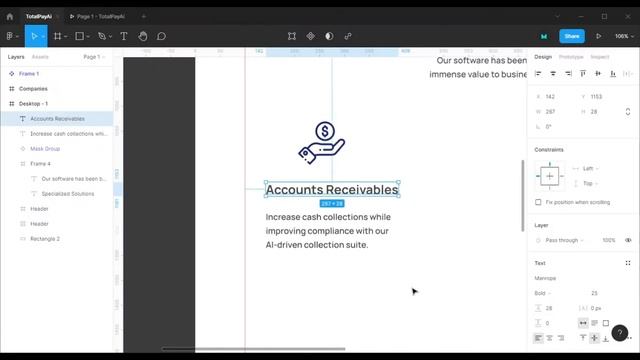Align selection right

(568, 73)
